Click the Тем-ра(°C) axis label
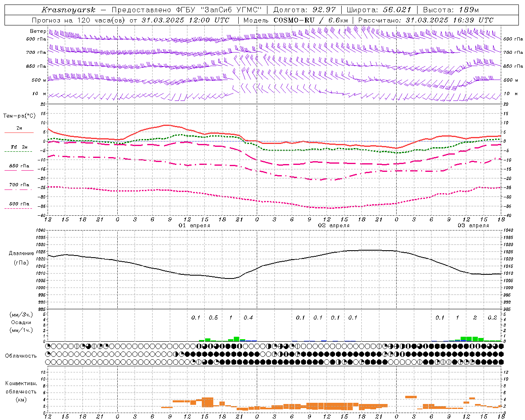 19,116
